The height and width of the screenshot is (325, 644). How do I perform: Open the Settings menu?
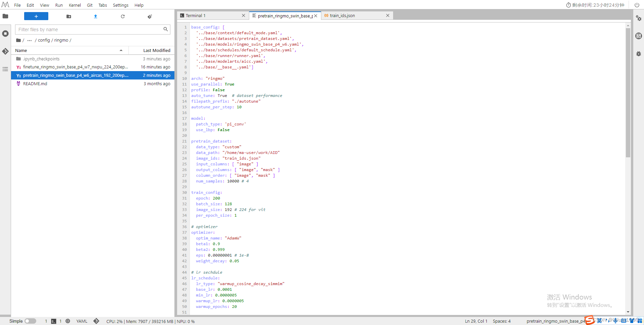click(x=121, y=5)
